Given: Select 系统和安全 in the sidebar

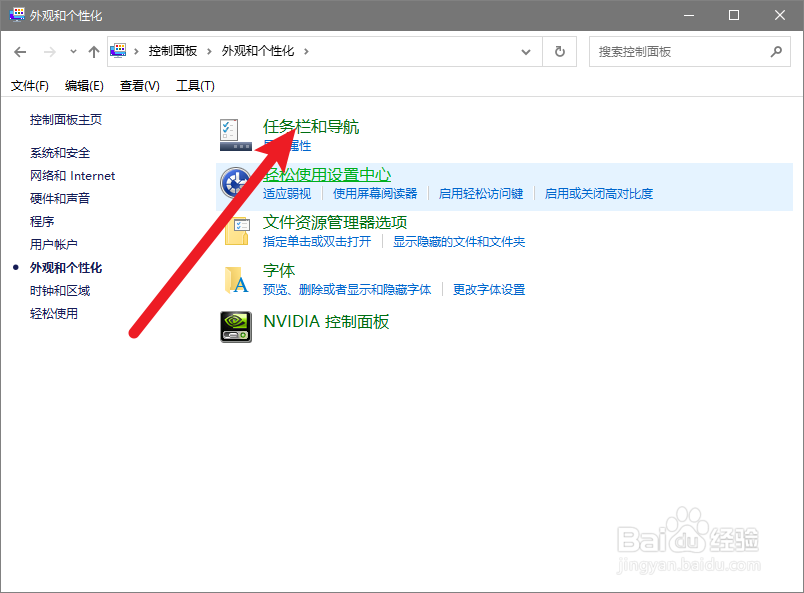Looking at the screenshot, I should coord(60,152).
